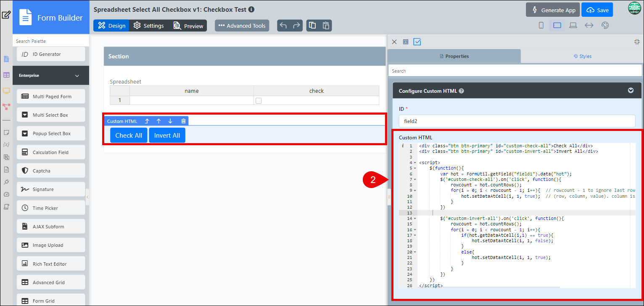Select the Signature palette element

(x=51, y=189)
